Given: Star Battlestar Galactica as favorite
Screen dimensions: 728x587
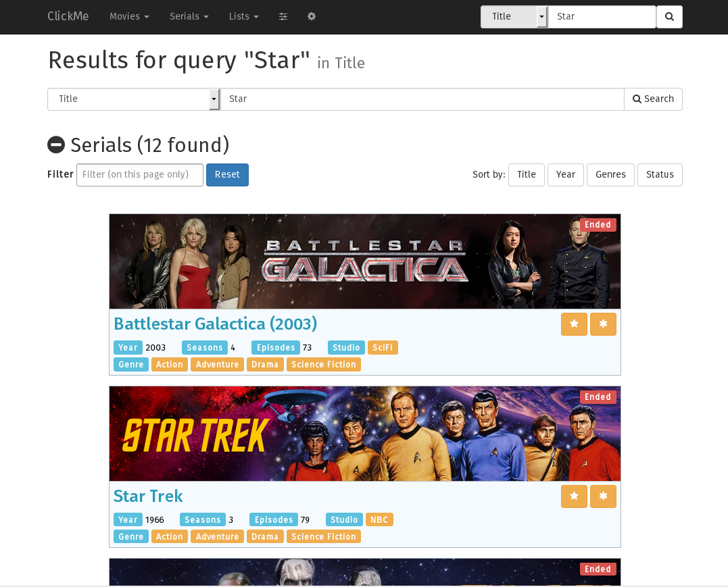Looking at the screenshot, I should click(x=575, y=324).
